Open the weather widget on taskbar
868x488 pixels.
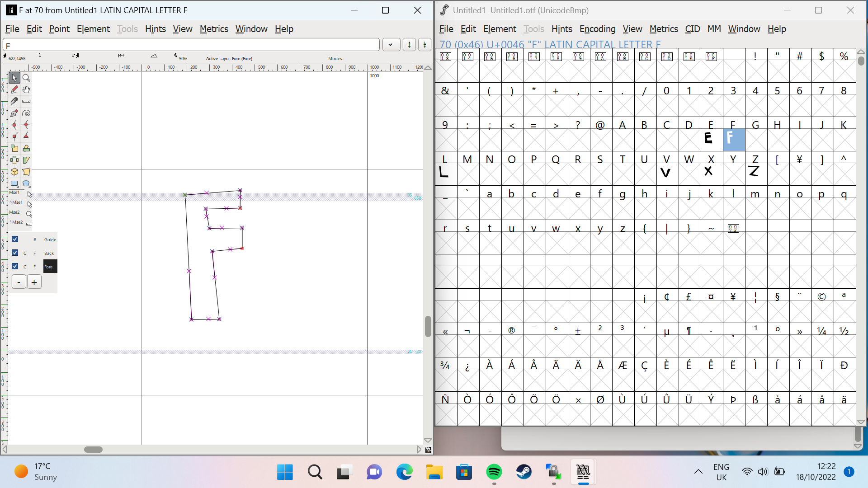point(36,472)
